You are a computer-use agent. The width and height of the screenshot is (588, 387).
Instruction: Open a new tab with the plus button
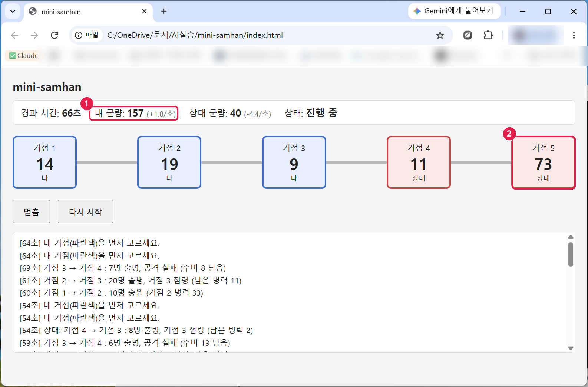(x=164, y=12)
